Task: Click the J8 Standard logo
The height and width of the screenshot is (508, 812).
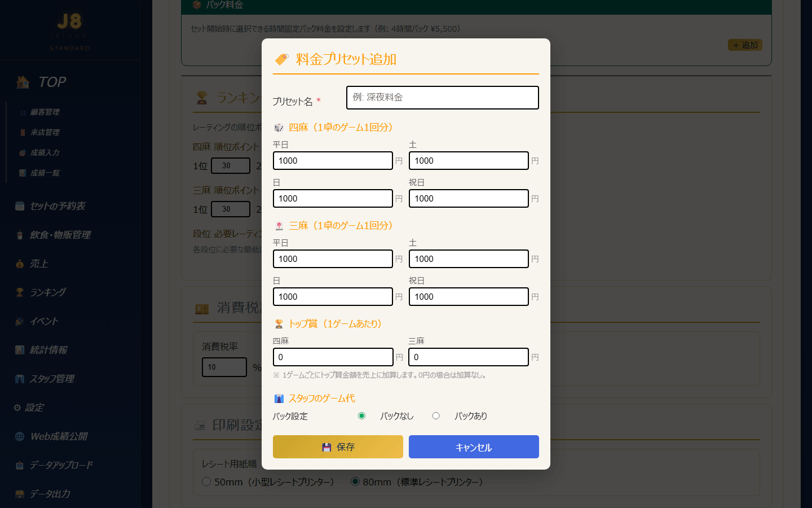Action: point(69,32)
